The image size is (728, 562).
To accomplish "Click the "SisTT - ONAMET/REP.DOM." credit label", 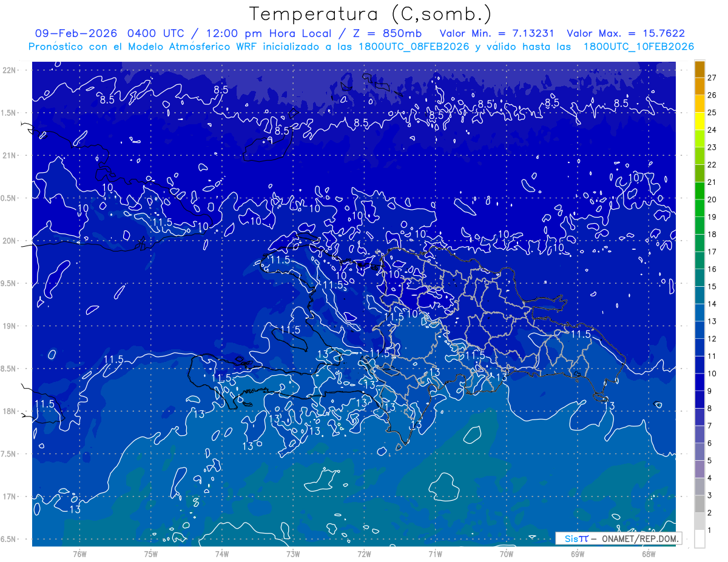I will [618, 538].
